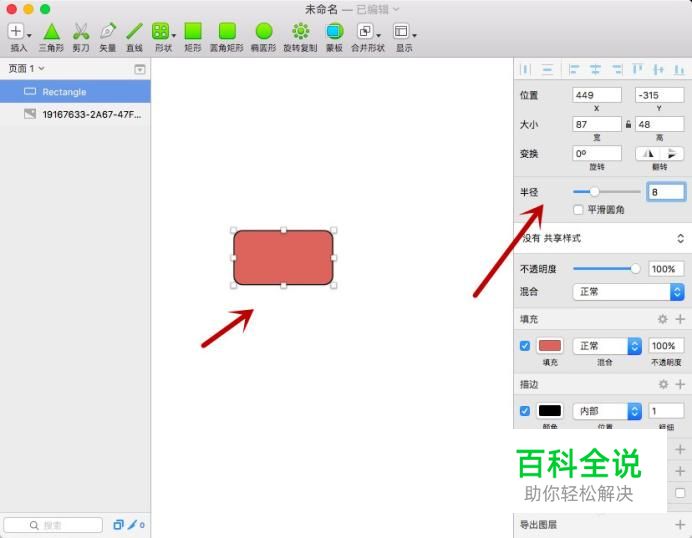This screenshot has height=538, width=692.
Task: Uncheck the border (描边) enable checkbox
Action: (x=525, y=411)
